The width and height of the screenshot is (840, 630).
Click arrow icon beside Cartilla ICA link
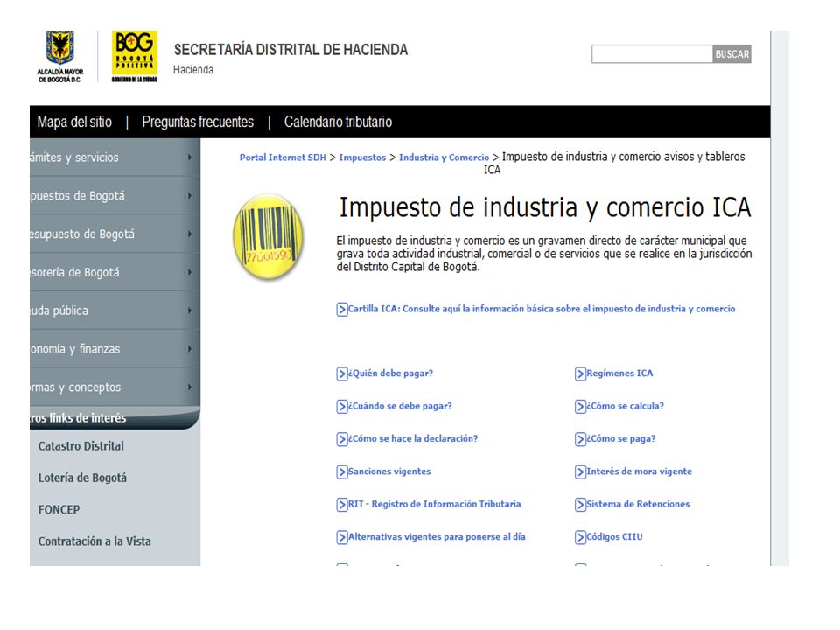coord(342,309)
